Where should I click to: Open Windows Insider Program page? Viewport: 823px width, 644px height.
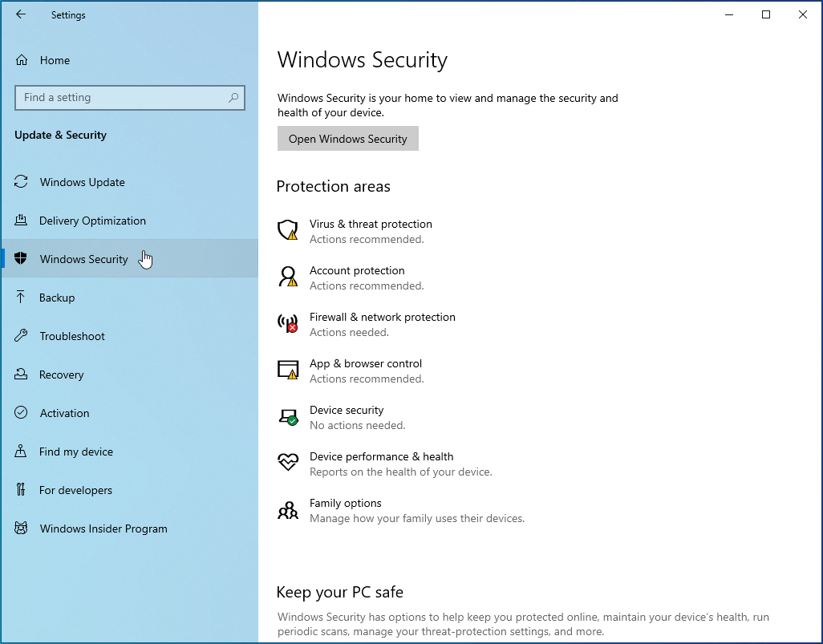[103, 529]
